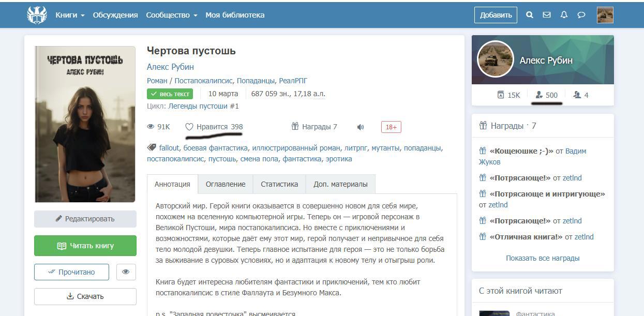Open the Попаданцы genre link
The height and width of the screenshot is (316, 644).
tap(256, 80)
